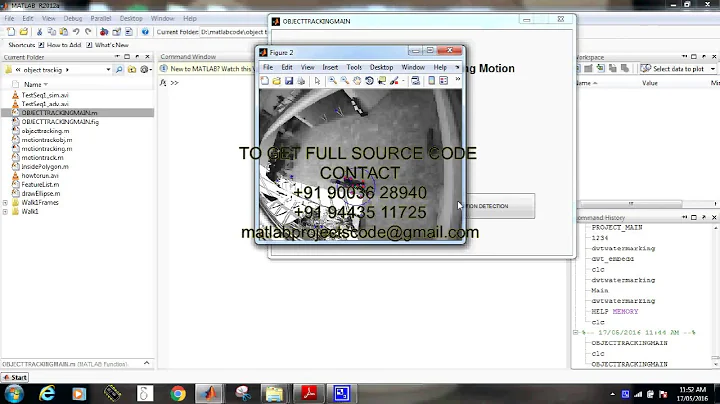Select the Zoom Out tool in Figure 2

pyautogui.click(x=344, y=81)
